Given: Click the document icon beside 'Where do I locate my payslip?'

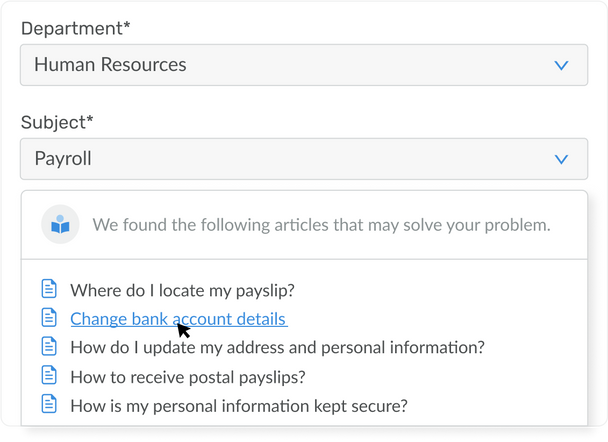Looking at the screenshot, I should [x=49, y=290].
